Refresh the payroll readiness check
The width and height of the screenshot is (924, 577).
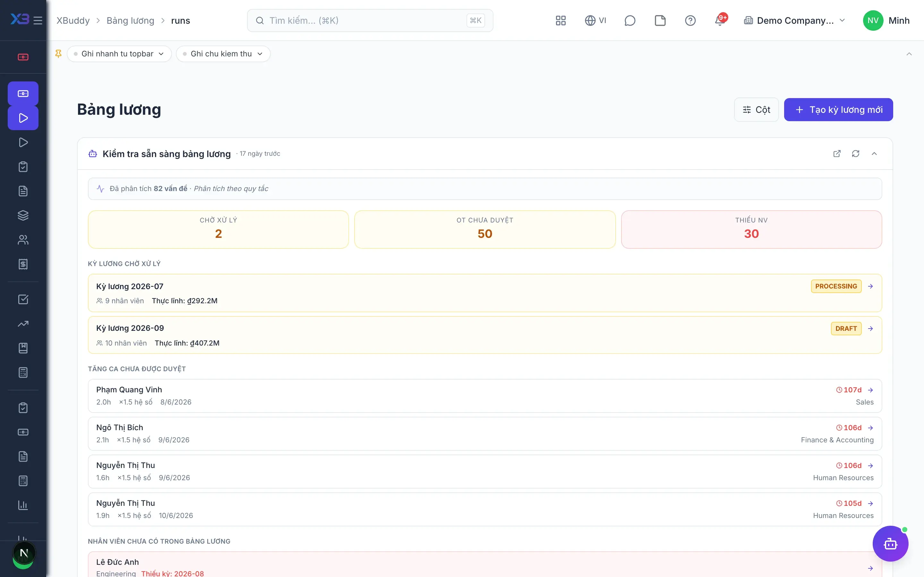[x=855, y=154]
